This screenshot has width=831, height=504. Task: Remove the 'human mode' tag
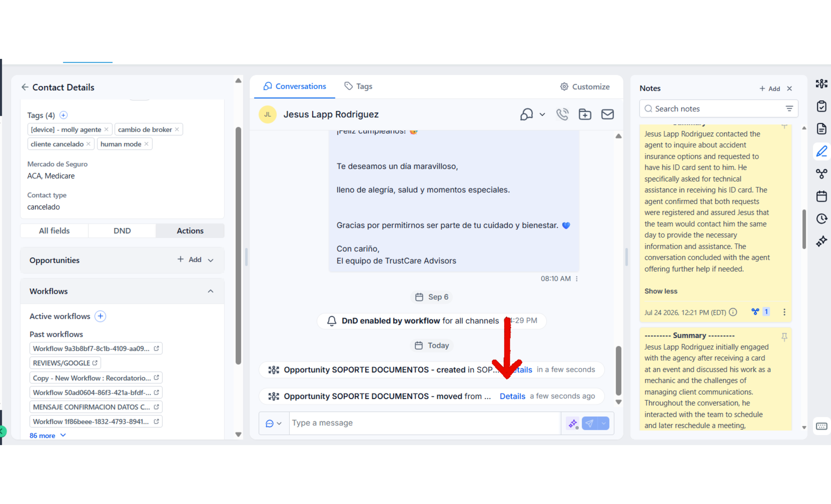pyautogui.click(x=146, y=144)
